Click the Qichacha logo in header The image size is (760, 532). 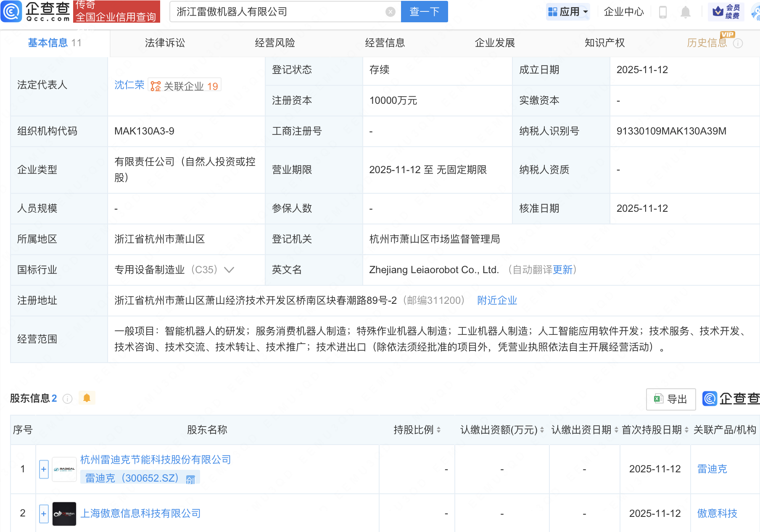36,11
